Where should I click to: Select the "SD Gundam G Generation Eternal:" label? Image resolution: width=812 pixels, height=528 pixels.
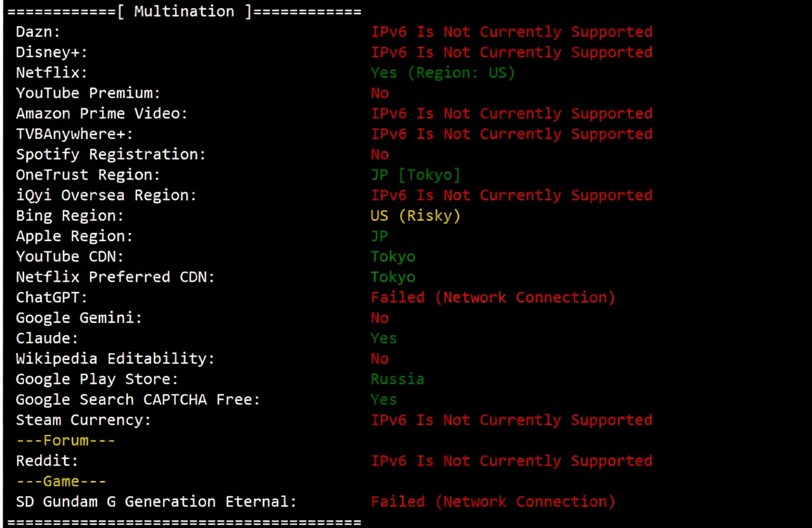click(157, 501)
